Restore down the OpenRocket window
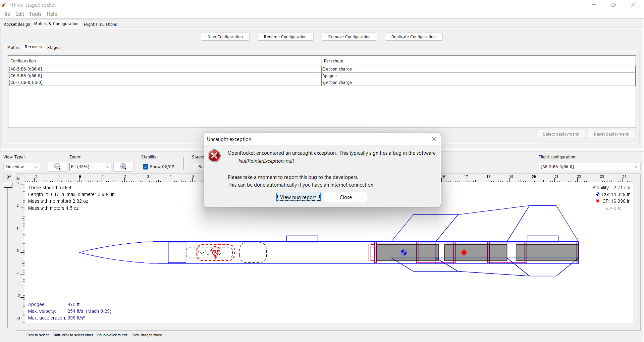 pyautogui.click(x=613, y=5)
